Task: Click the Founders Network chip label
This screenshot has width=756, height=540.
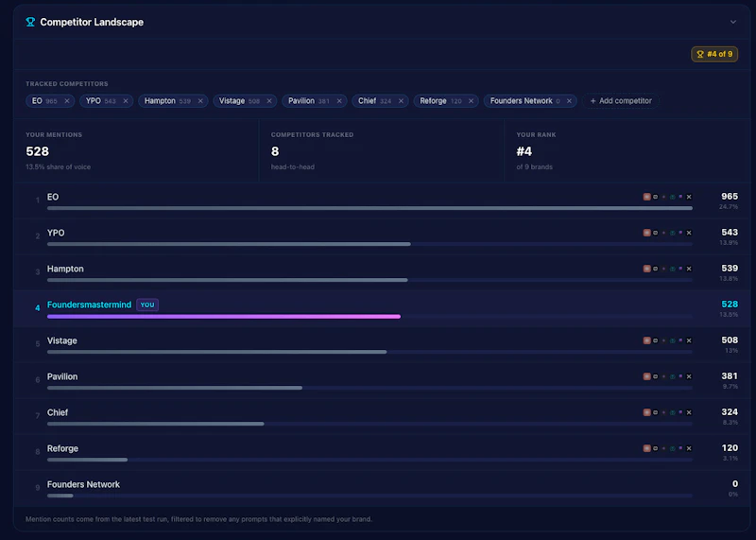Action: coord(522,101)
